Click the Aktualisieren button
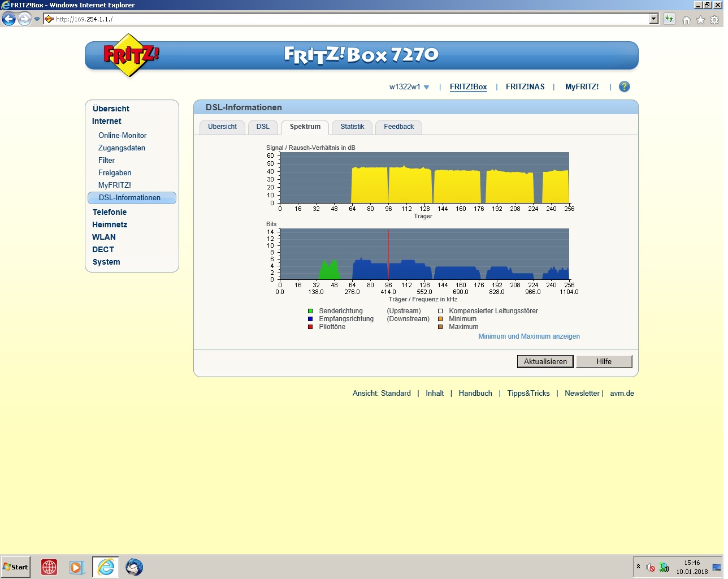The height and width of the screenshot is (579, 728). click(545, 362)
